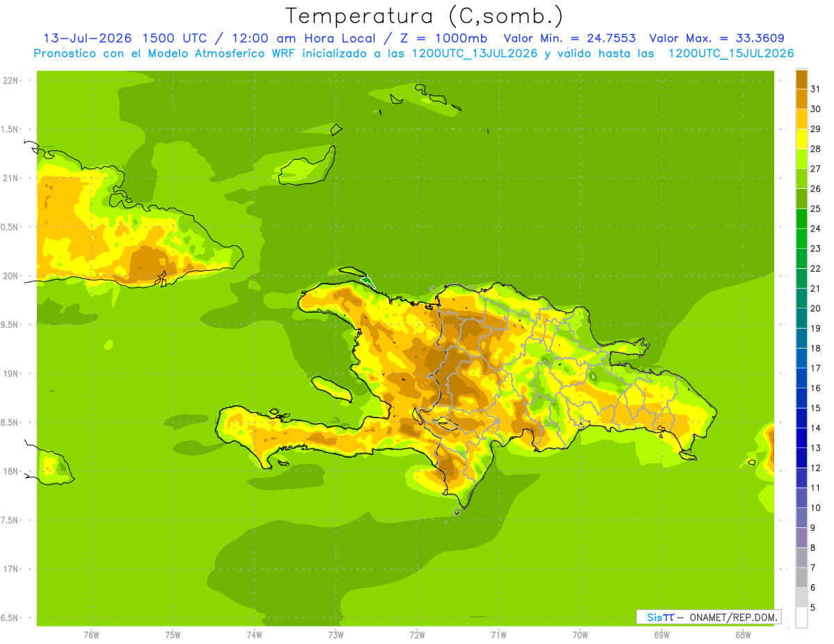Image resolution: width=834 pixels, height=644 pixels.
Task: Click the "71W" longitude label
Action: coord(498,634)
